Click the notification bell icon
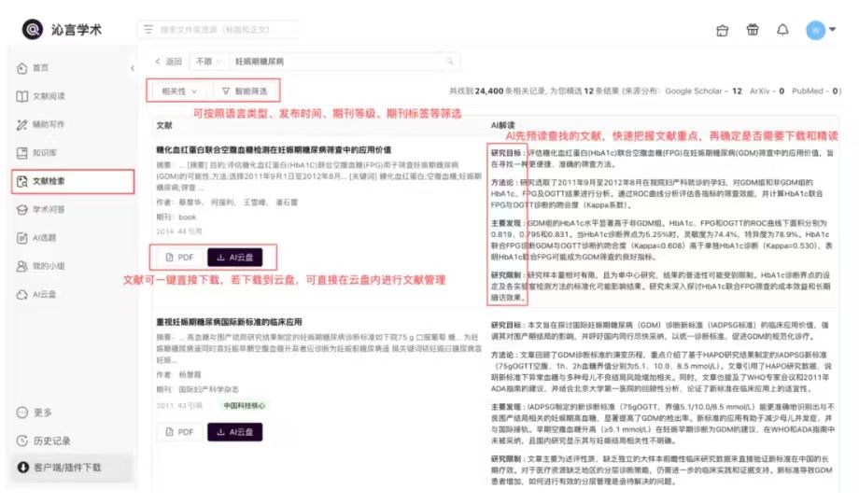Screen dimensions: 859x504 (782, 30)
